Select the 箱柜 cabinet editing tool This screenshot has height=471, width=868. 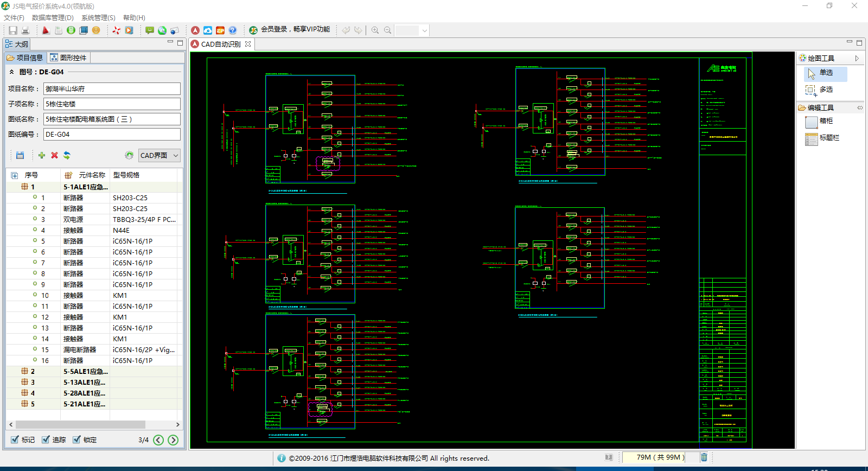[x=825, y=122]
